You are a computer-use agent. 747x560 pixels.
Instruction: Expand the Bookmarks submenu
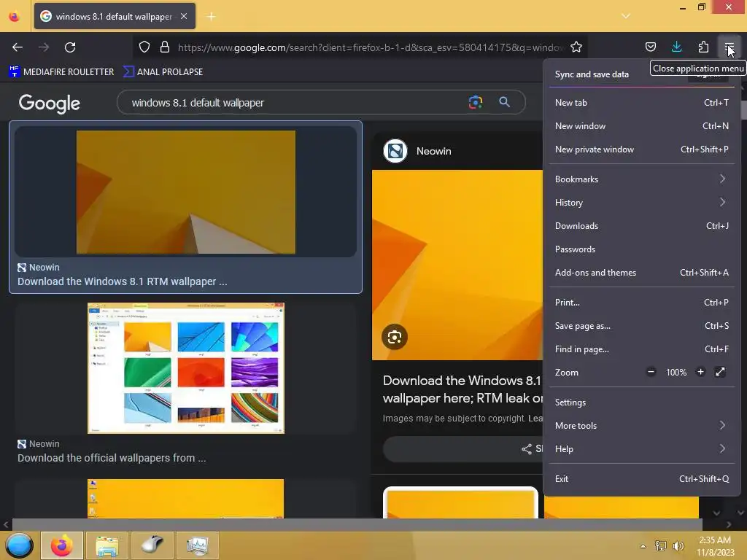pos(642,179)
